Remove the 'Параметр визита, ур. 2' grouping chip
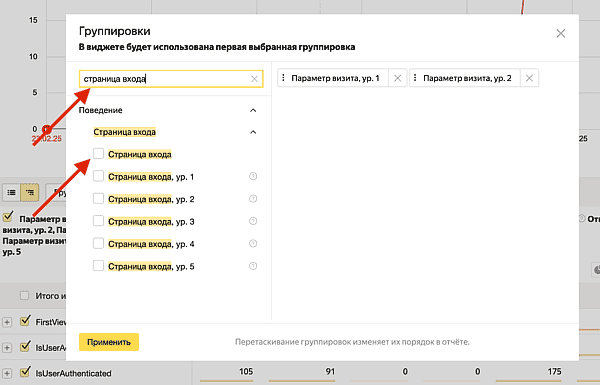The width and height of the screenshot is (600, 385). 529,78
